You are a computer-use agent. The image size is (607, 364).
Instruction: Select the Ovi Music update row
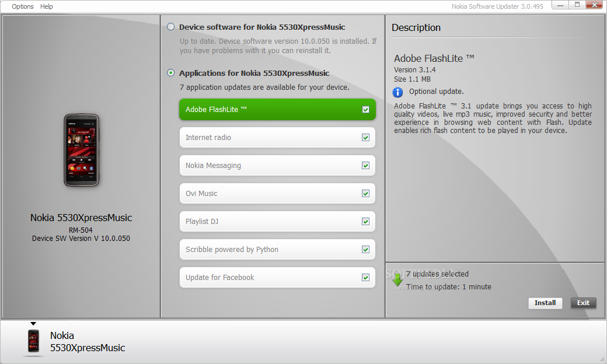point(277,194)
